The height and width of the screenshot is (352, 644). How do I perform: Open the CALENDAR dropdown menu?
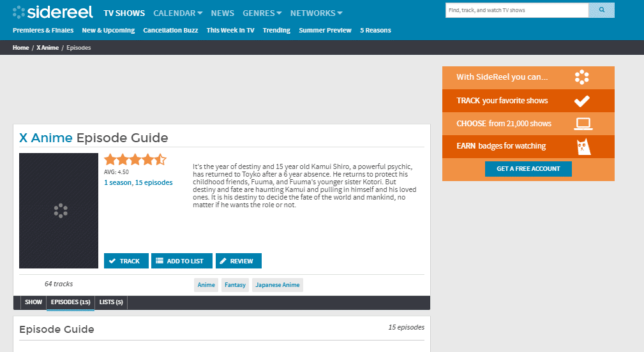[x=178, y=13]
